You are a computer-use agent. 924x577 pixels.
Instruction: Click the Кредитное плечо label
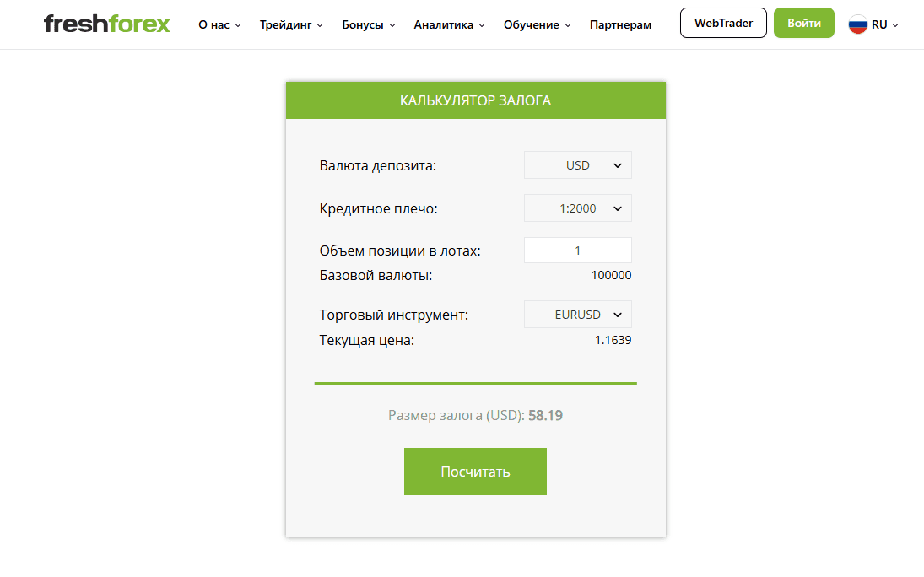pyautogui.click(x=378, y=208)
